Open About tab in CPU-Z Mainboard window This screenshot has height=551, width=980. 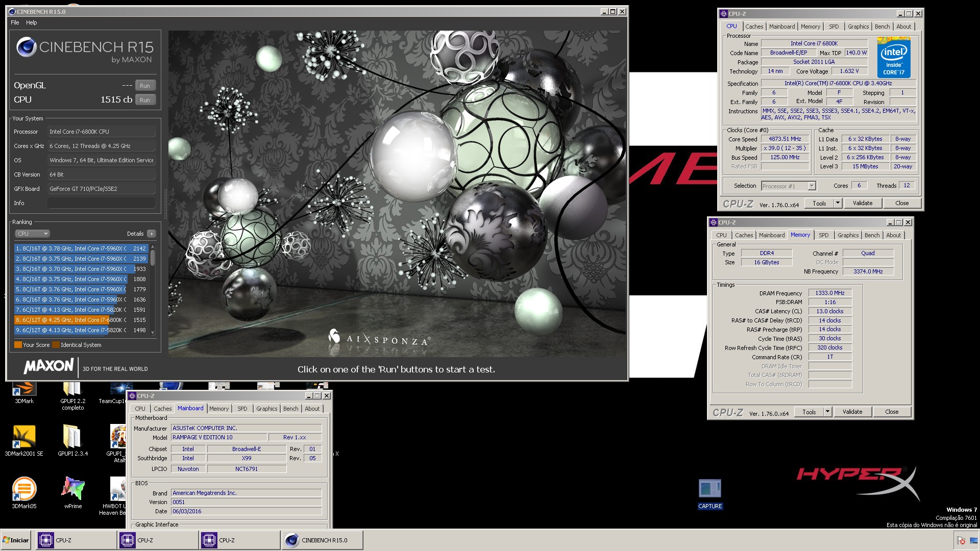coord(312,409)
